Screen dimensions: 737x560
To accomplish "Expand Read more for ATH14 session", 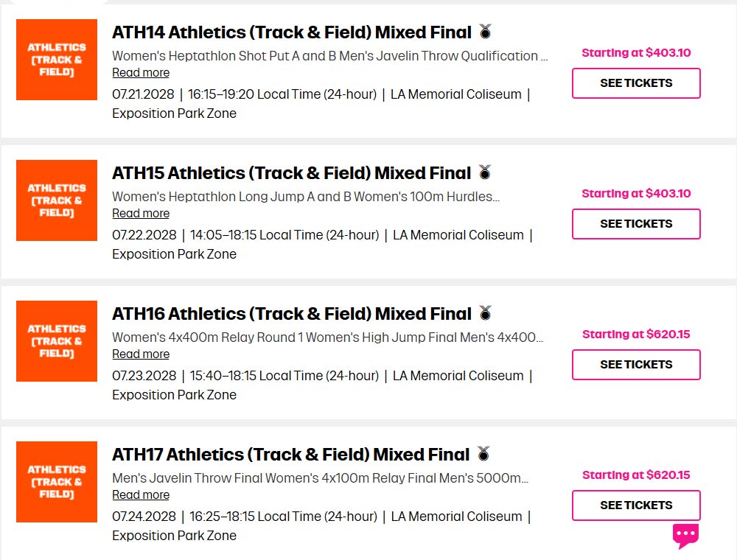I will pos(141,72).
